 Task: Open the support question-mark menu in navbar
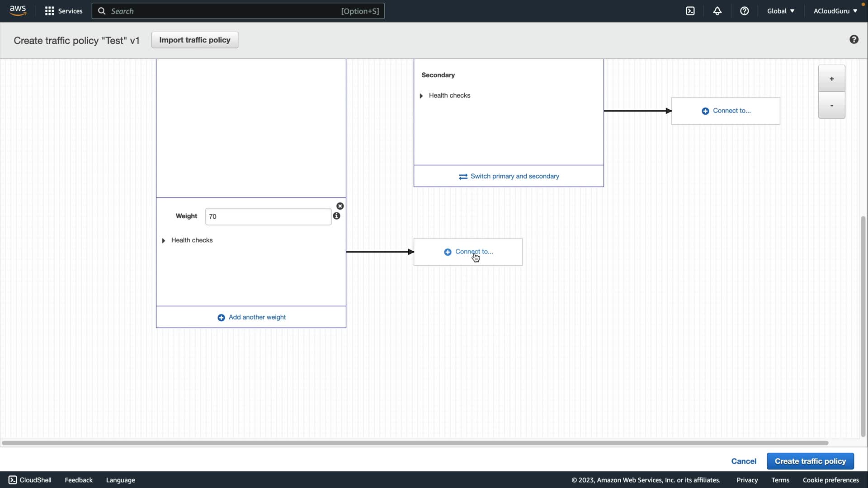(x=744, y=11)
